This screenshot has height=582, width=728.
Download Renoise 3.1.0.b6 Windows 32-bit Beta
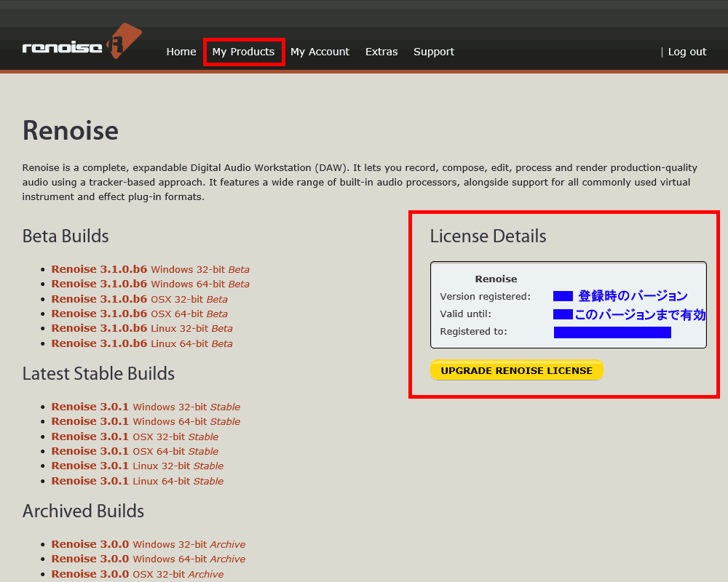click(x=150, y=269)
